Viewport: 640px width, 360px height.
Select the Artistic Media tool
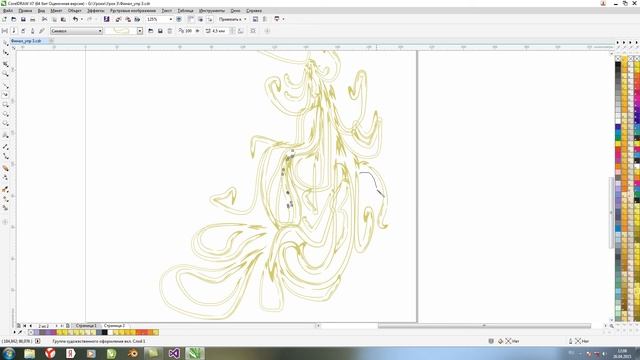[5, 95]
